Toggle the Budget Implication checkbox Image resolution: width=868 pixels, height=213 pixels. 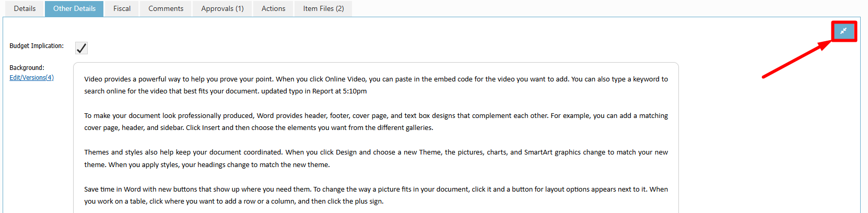81,48
